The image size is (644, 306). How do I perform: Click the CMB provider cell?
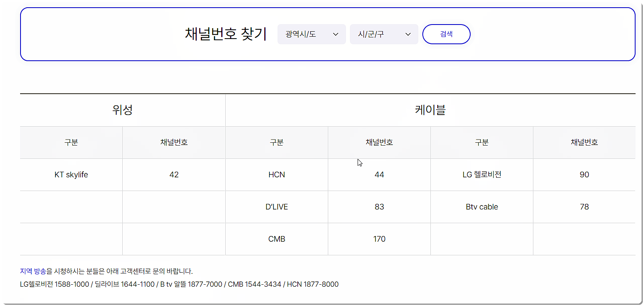click(x=277, y=239)
